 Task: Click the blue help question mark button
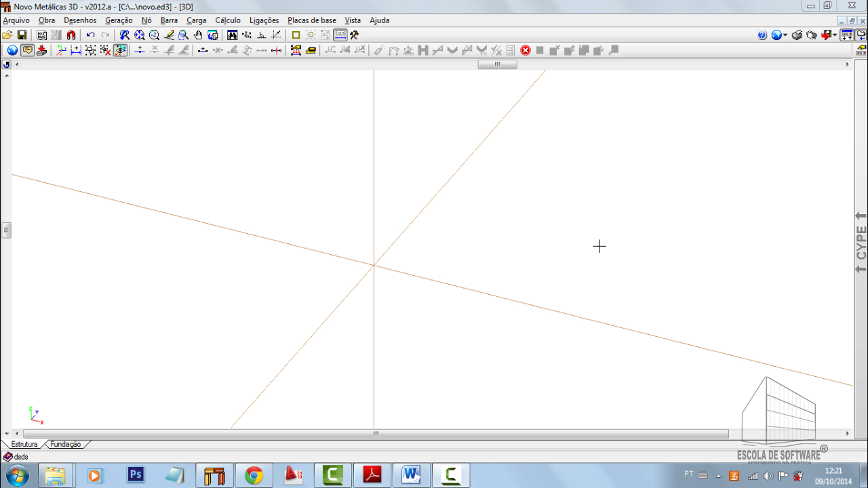(x=762, y=35)
